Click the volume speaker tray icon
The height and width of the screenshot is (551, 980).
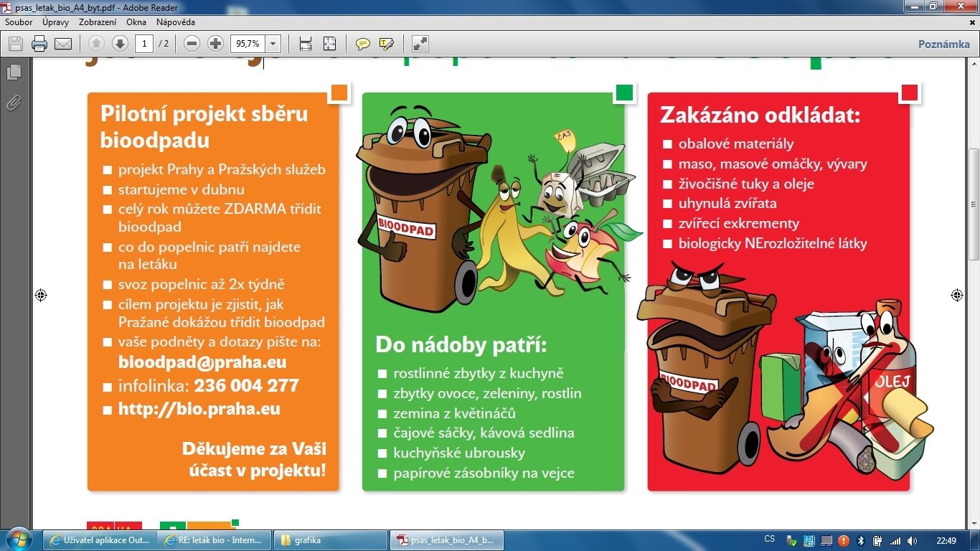click(913, 540)
